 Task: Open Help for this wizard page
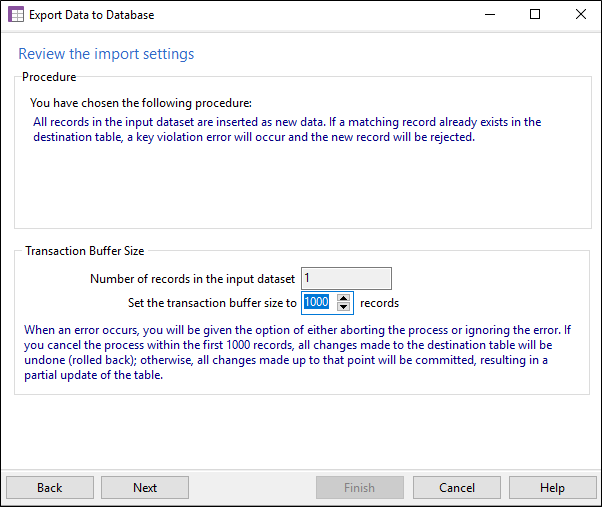(x=552, y=487)
